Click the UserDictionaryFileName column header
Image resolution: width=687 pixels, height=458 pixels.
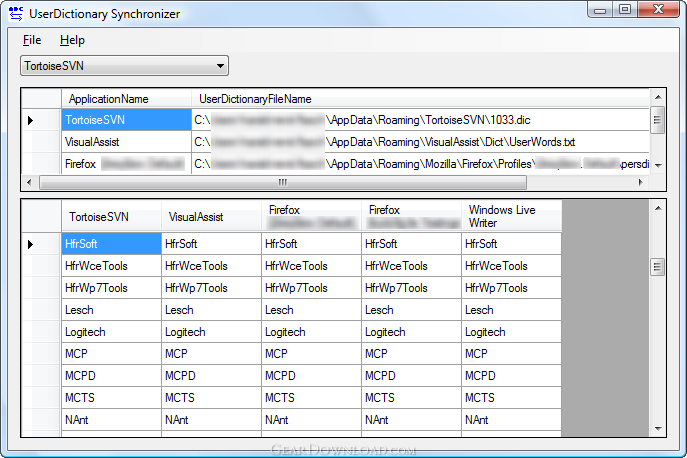point(420,99)
